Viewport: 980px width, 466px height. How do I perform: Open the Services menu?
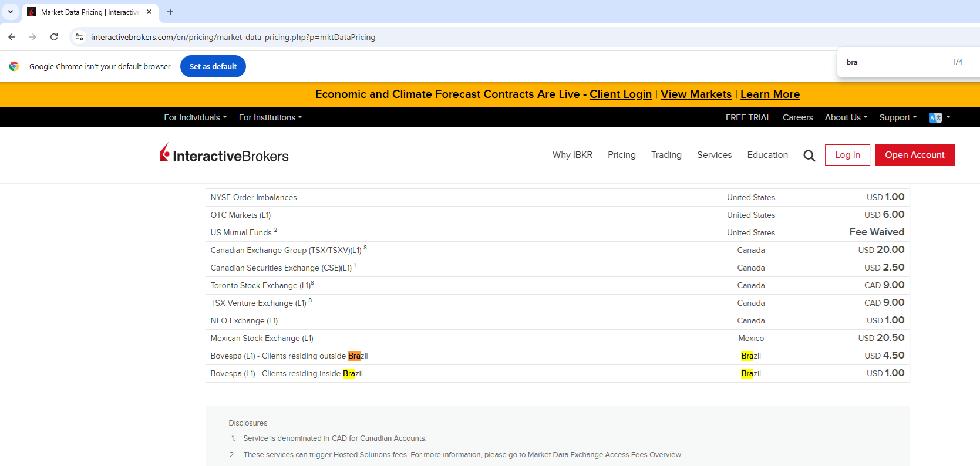point(715,155)
